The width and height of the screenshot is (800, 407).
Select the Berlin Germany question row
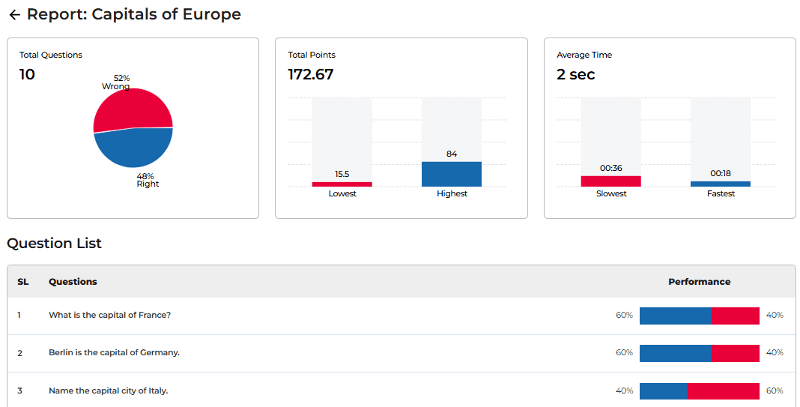(x=114, y=352)
